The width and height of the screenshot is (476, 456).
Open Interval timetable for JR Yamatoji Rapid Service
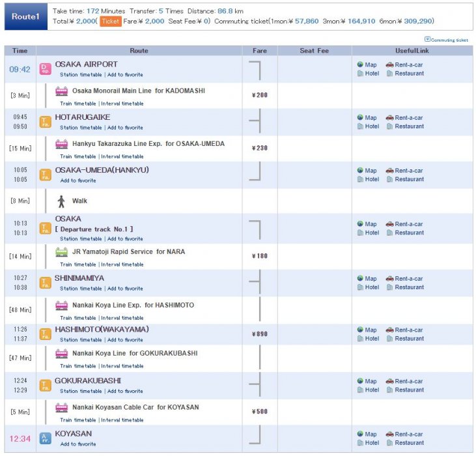(x=122, y=264)
